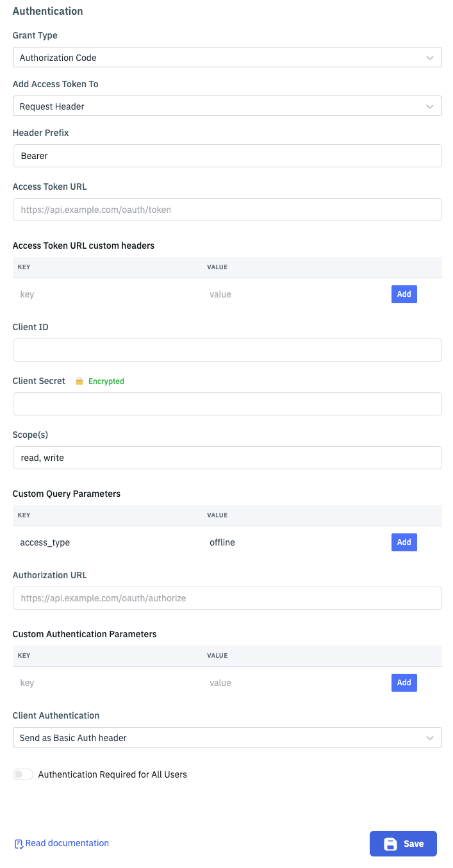This screenshot has height=868, width=453.
Task: Open the Grant Type dropdown
Action: coord(227,58)
